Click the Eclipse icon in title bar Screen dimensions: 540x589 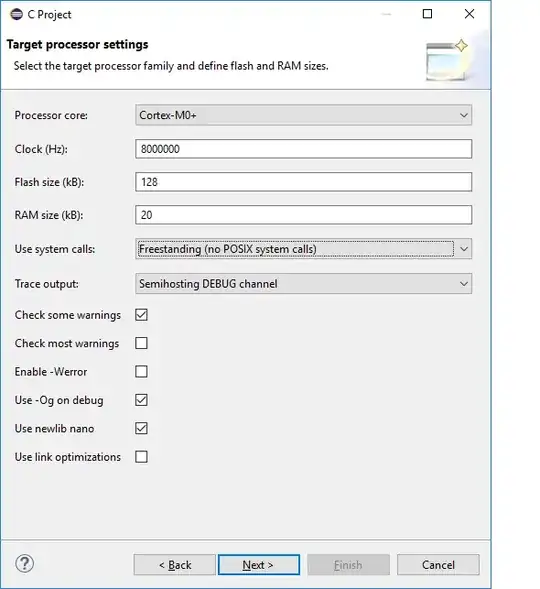tap(16, 14)
